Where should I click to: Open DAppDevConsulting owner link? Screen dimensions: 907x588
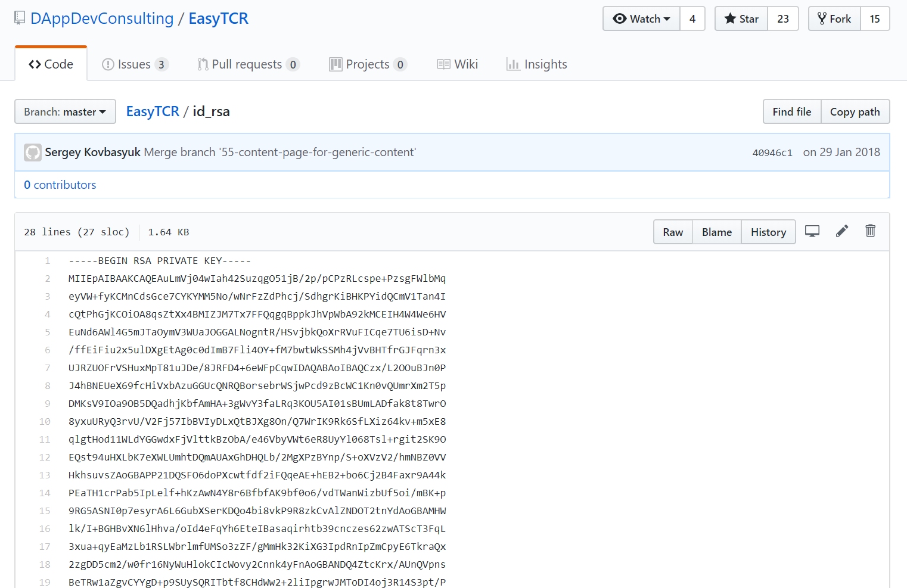point(102,18)
